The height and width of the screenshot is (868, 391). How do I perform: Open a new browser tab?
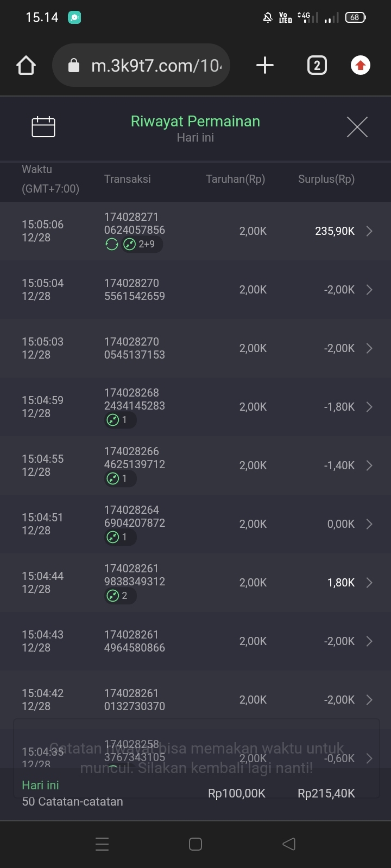tap(264, 66)
